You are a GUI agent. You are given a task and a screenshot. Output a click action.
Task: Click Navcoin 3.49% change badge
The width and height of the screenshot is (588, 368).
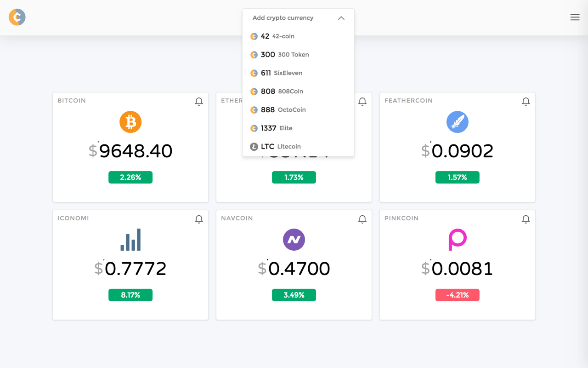point(294,295)
